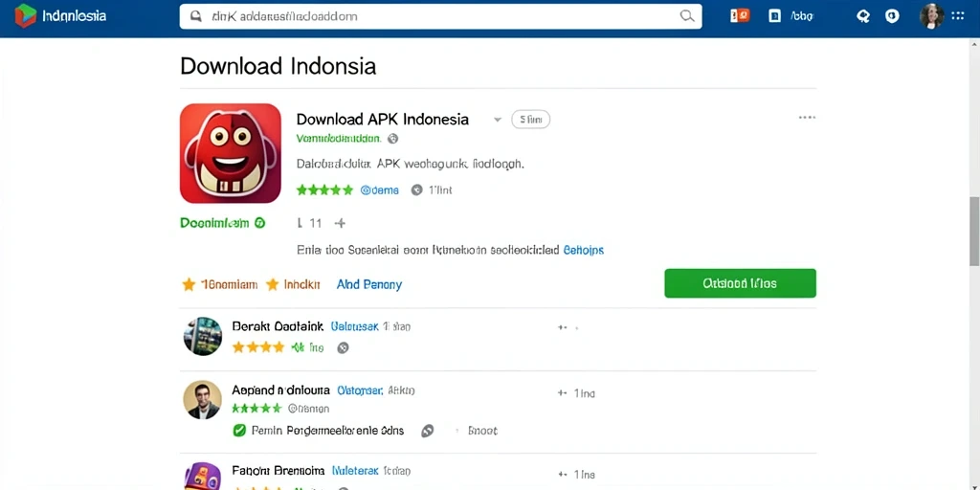Click the Fahoni Brentioina name

point(278,470)
